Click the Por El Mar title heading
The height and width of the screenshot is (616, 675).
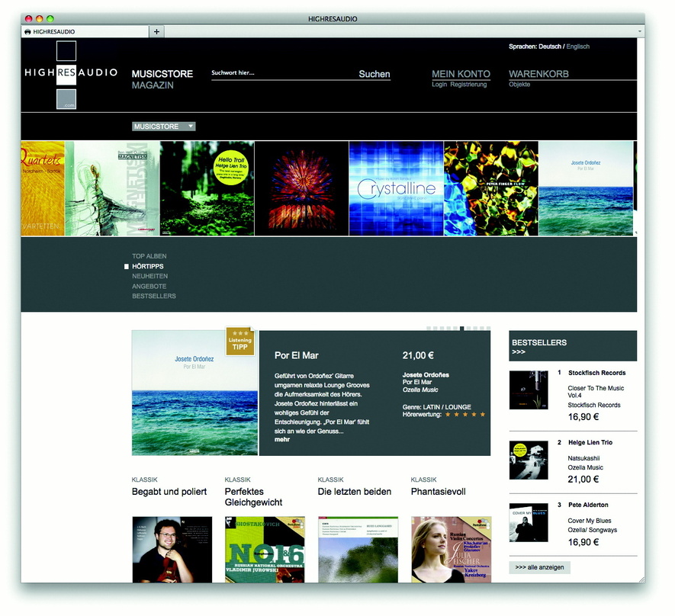(296, 355)
